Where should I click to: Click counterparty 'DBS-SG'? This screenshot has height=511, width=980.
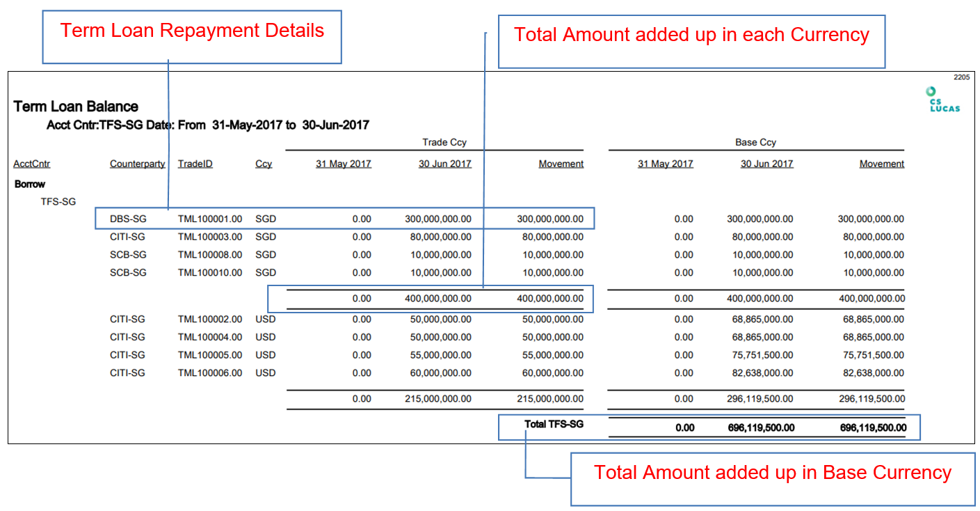pyautogui.click(x=128, y=219)
